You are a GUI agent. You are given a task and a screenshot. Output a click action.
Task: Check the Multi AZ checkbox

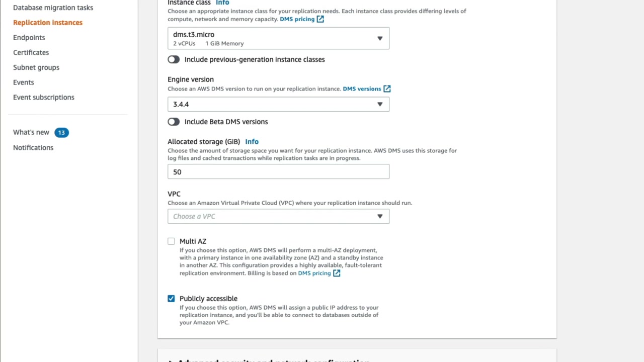(171, 241)
